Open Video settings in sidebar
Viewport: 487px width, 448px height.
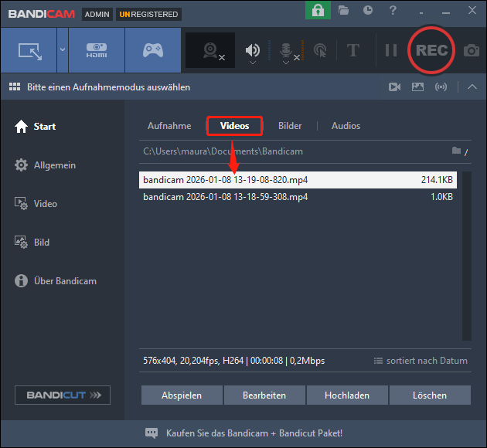click(x=36, y=204)
